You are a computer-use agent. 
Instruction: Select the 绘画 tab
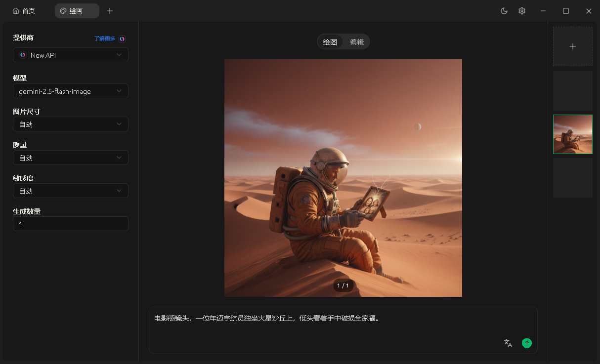(76, 11)
